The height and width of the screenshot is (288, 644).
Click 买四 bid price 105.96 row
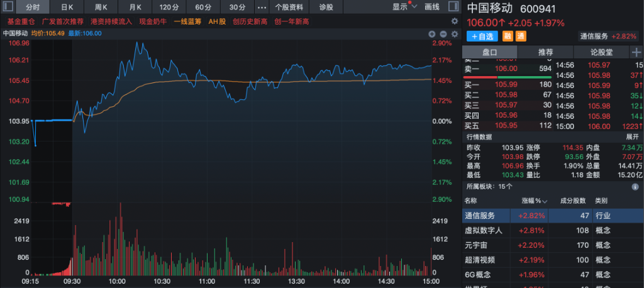point(508,116)
